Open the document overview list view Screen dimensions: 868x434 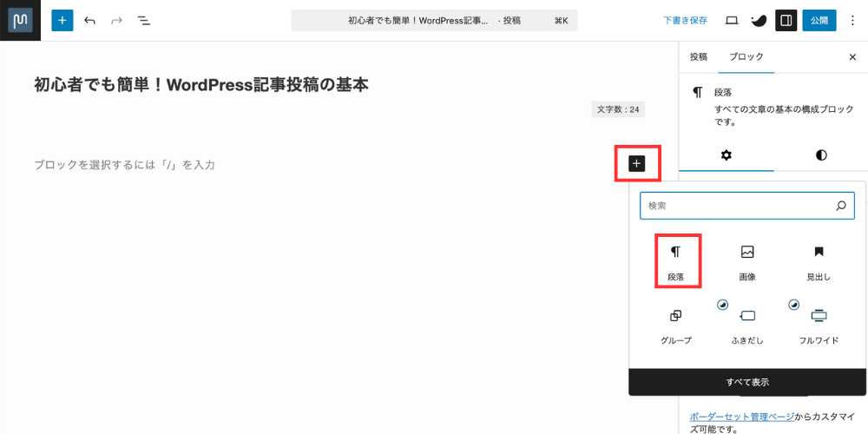pos(144,20)
